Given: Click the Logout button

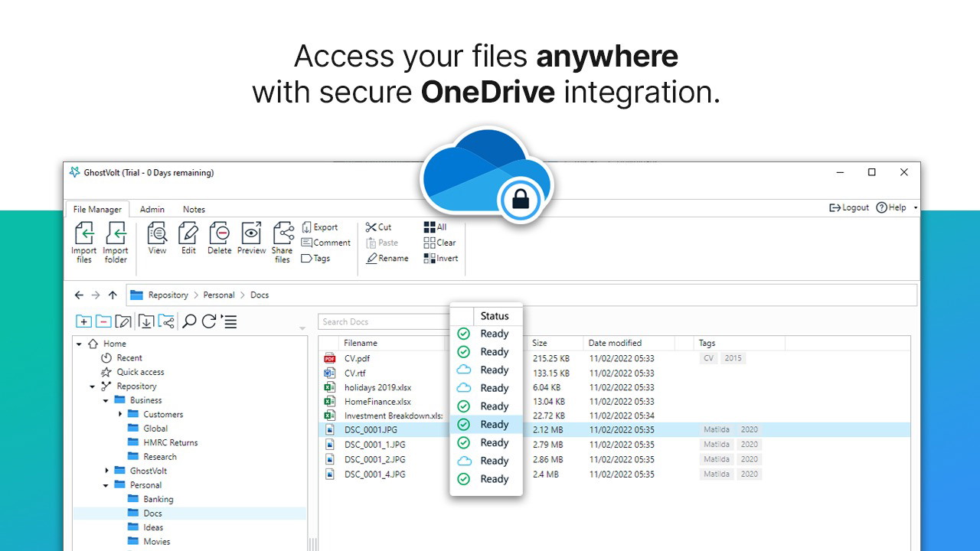Looking at the screenshot, I should (x=849, y=207).
